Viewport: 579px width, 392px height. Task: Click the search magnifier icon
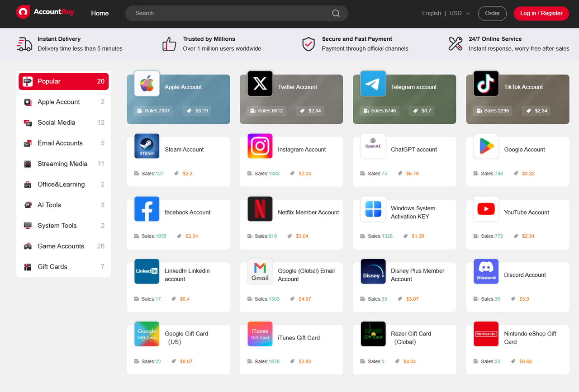(x=336, y=13)
